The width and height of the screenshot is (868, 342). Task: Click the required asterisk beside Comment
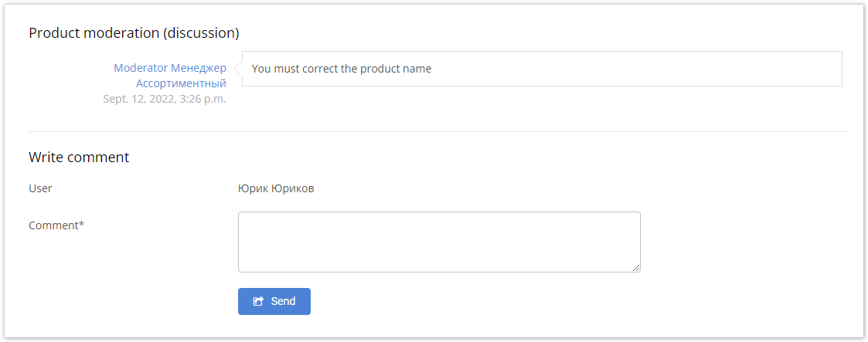[x=82, y=225]
